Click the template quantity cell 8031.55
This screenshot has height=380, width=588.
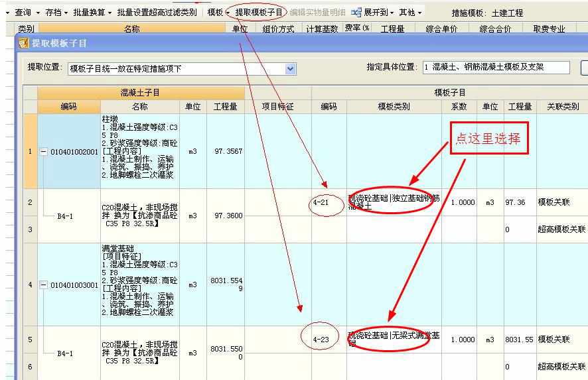[x=520, y=340]
